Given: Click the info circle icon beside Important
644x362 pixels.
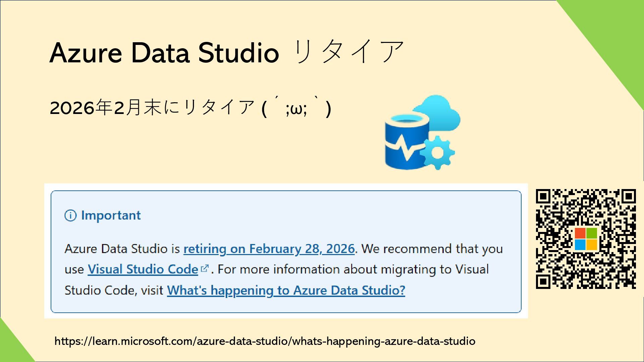Looking at the screenshot, I should coord(70,216).
